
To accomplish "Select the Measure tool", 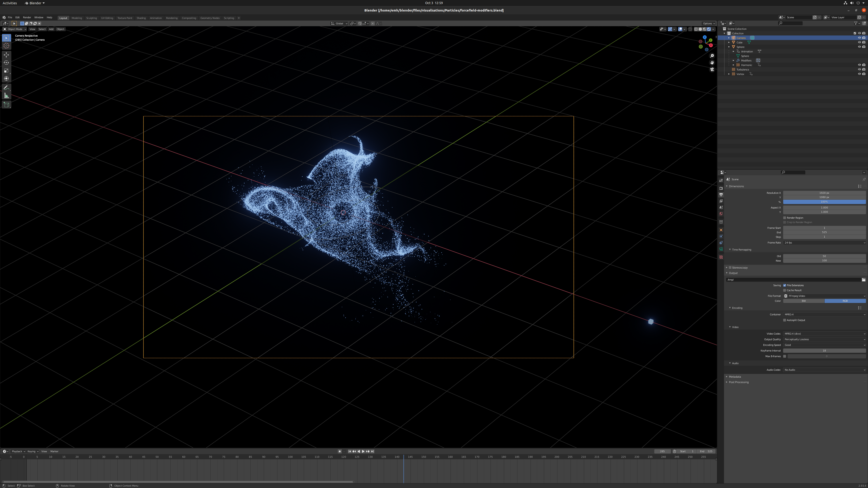I will (6, 96).
